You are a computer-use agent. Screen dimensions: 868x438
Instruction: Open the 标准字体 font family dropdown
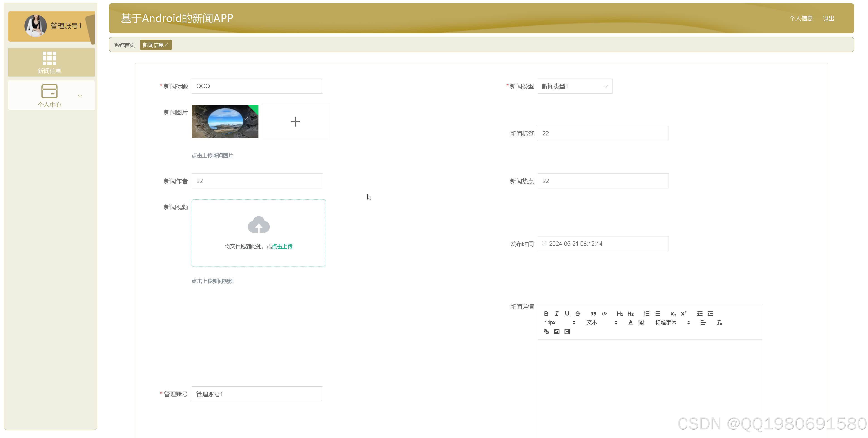pos(673,323)
